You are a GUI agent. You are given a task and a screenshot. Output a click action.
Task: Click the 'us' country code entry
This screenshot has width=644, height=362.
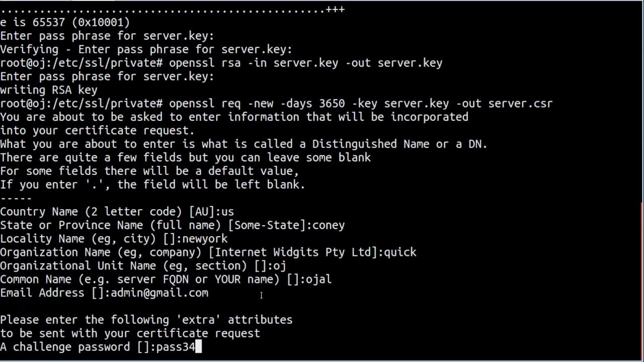(x=227, y=212)
